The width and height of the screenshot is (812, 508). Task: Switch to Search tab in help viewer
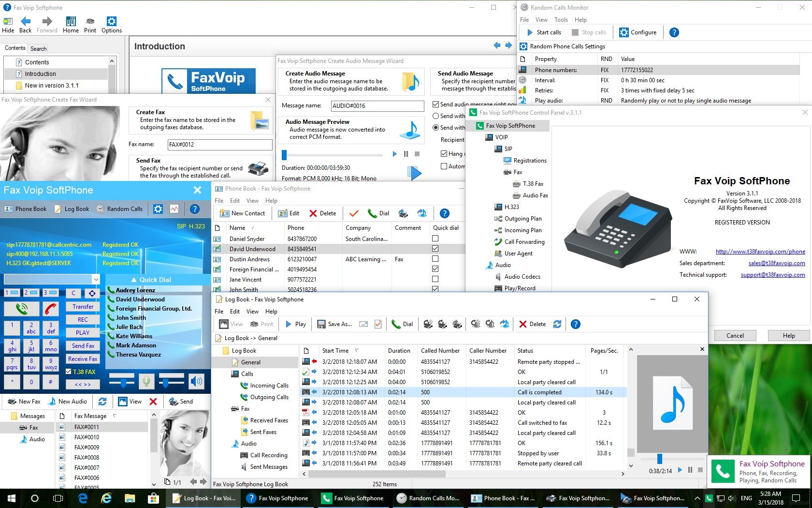coord(38,48)
